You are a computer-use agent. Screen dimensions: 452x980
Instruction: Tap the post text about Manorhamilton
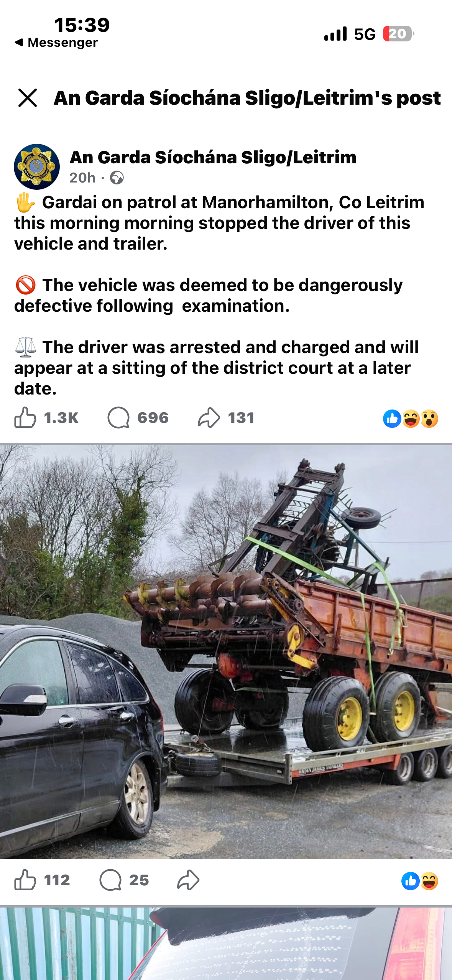pyautogui.click(x=219, y=223)
